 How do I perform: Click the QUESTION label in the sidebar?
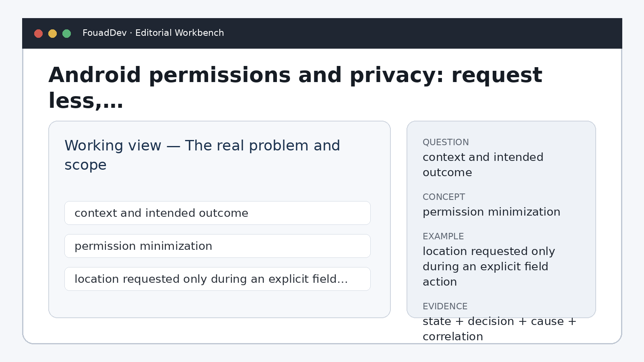[446, 142]
